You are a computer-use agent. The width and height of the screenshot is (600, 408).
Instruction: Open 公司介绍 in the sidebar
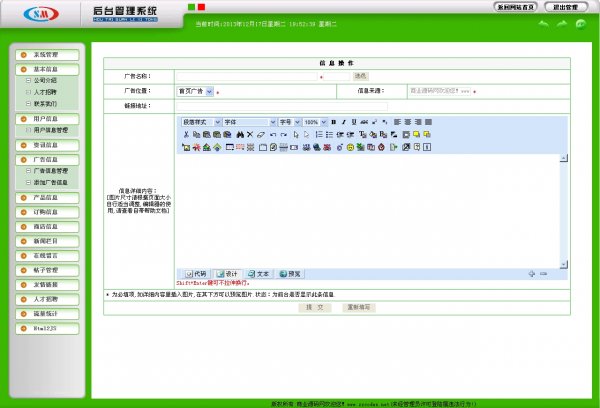click(45, 80)
